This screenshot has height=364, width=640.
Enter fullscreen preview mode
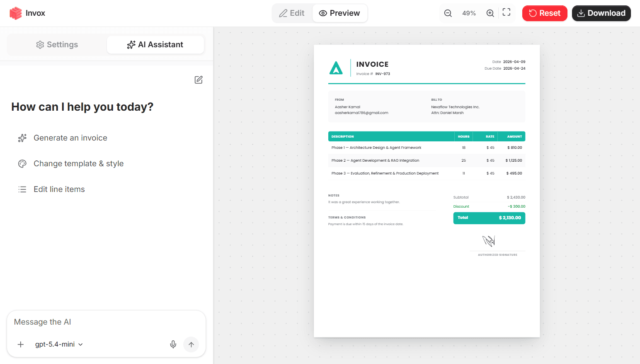pos(506,13)
